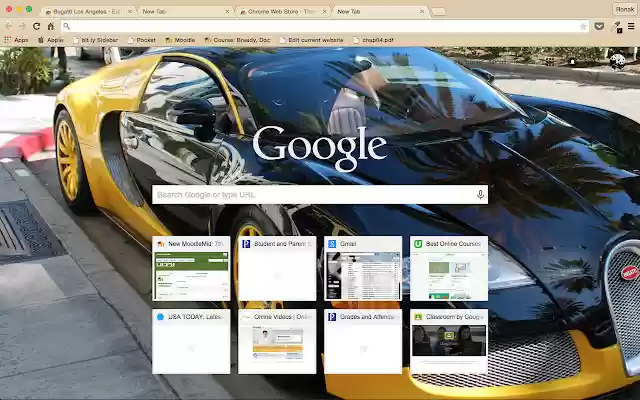Close the active New Tab
Screen dimensions: 640x400
[x=422, y=12]
